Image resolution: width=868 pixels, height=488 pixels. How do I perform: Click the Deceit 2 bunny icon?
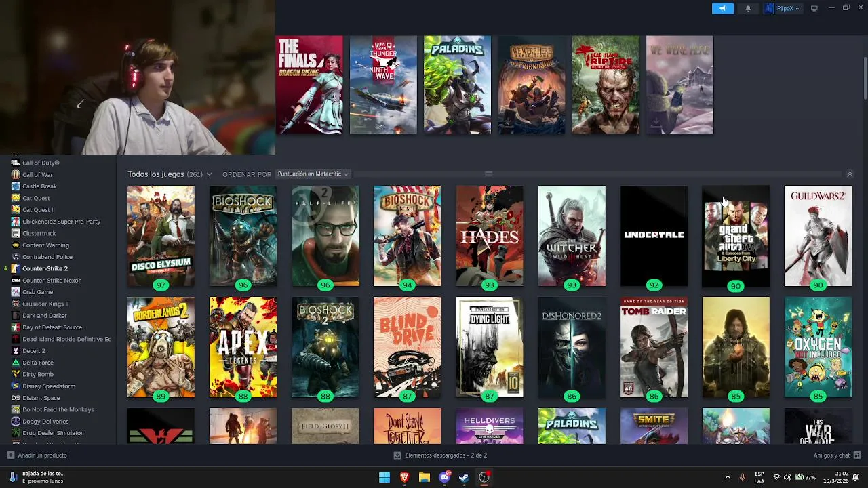click(16, 350)
